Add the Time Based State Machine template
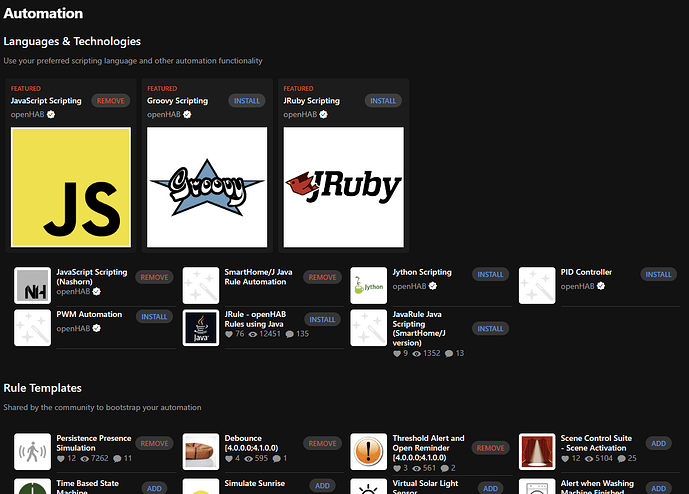Screen dimensions: 689x494 click(x=154, y=488)
